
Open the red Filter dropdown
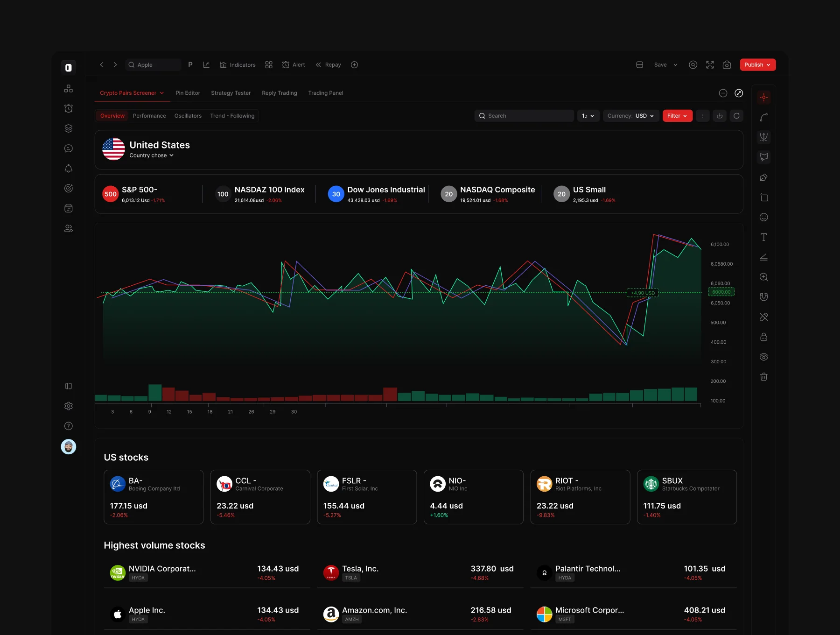pyautogui.click(x=678, y=116)
